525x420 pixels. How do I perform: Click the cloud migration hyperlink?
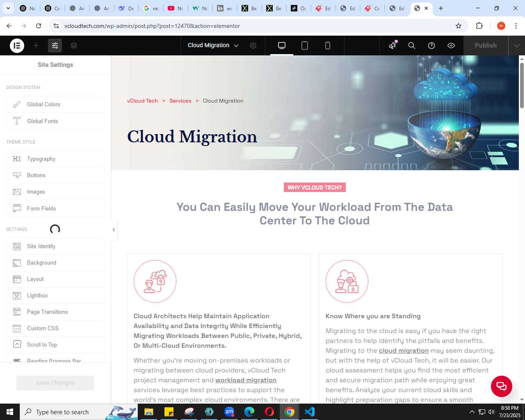coord(404,351)
